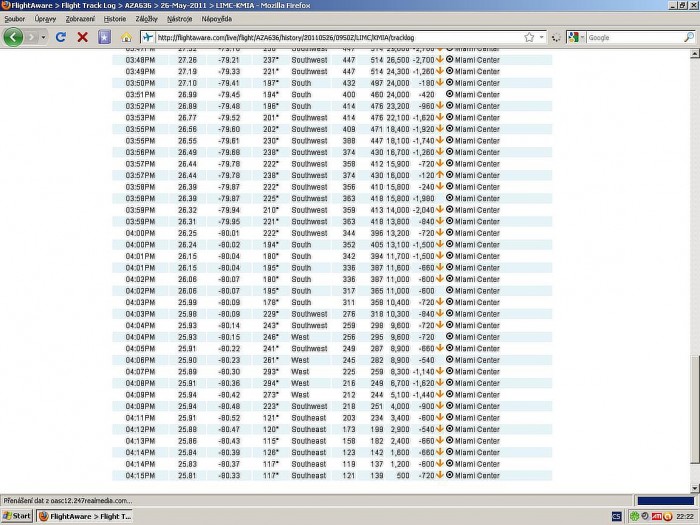This screenshot has width=700, height=525.
Task: Select the FlightAware Firefox taskbar button
Action: point(85,516)
